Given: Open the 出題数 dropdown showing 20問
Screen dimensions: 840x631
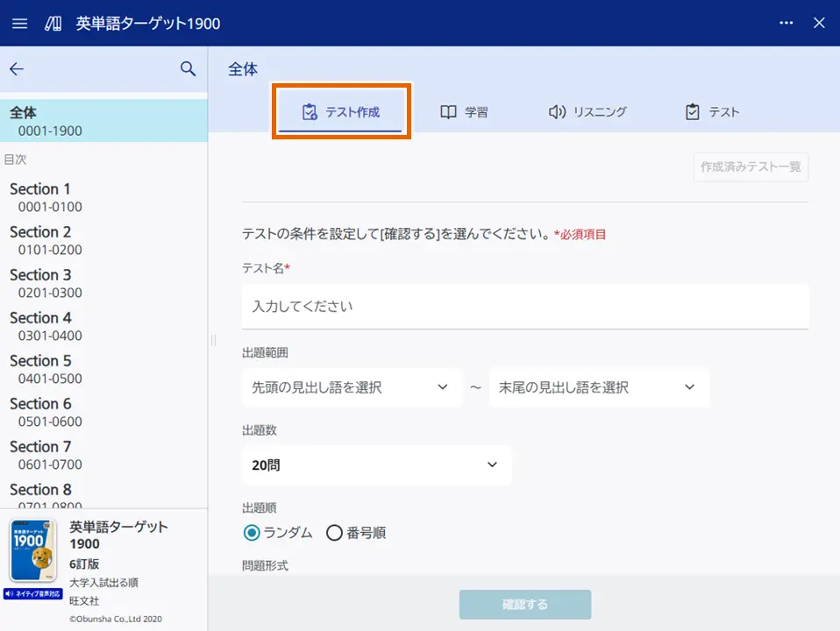Looking at the screenshot, I should click(x=376, y=465).
